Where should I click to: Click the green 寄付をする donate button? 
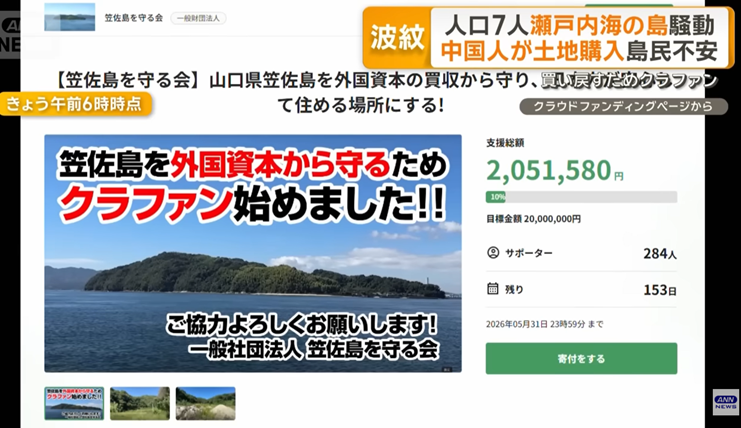click(x=581, y=359)
